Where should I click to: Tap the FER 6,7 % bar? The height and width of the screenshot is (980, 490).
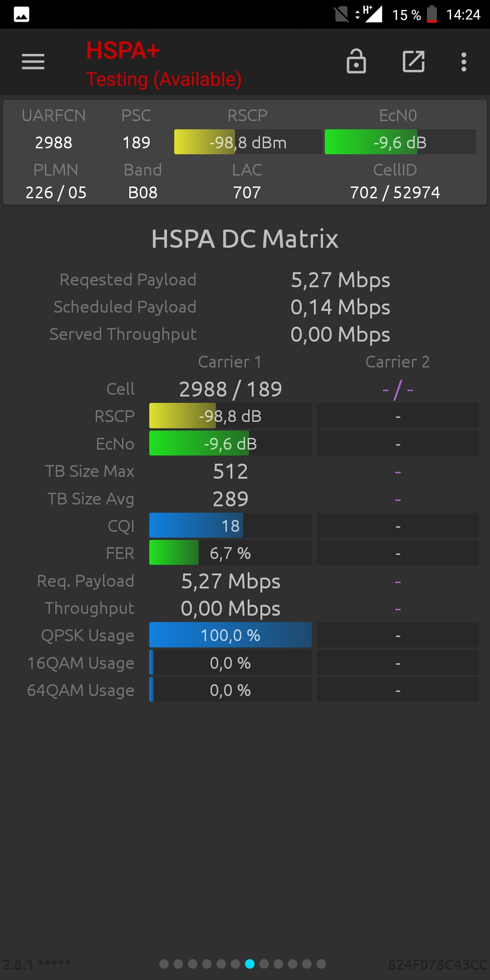click(230, 553)
